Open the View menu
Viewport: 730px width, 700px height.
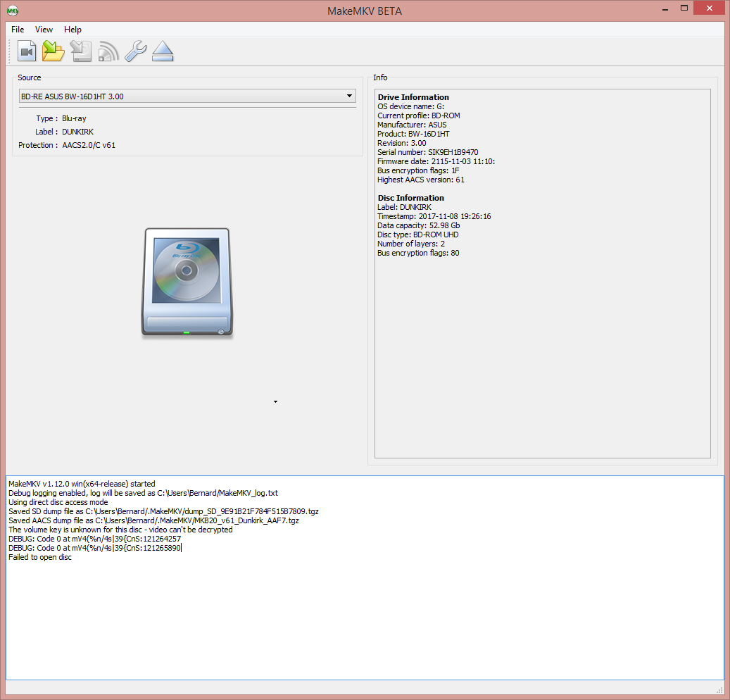pyautogui.click(x=44, y=30)
